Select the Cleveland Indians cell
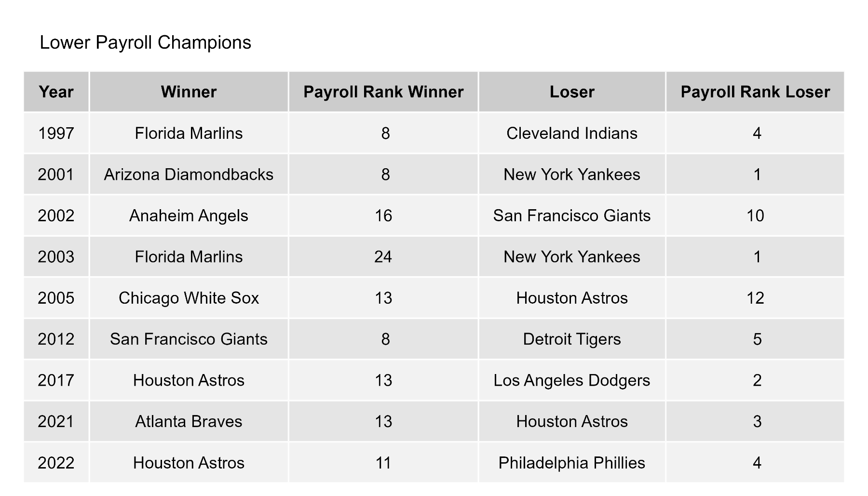Image resolution: width=868 pixels, height=496 pixels. [x=572, y=133]
